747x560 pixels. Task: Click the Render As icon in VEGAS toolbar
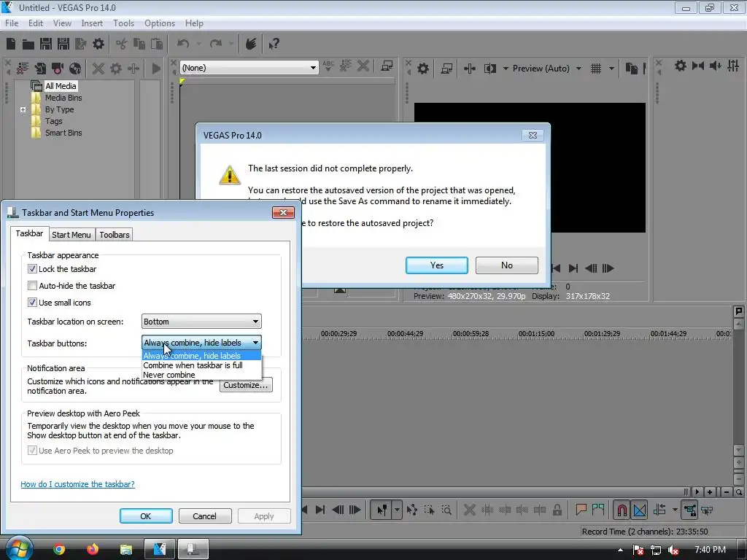[80, 44]
